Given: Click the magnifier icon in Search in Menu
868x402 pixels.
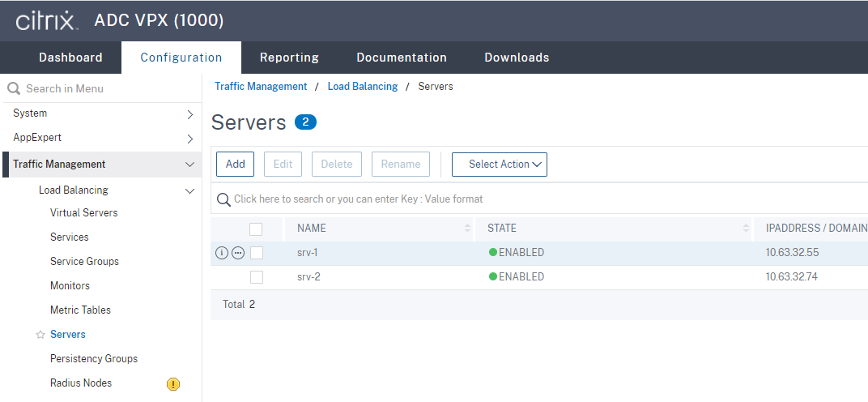Looking at the screenshot, I should [14, 88].
